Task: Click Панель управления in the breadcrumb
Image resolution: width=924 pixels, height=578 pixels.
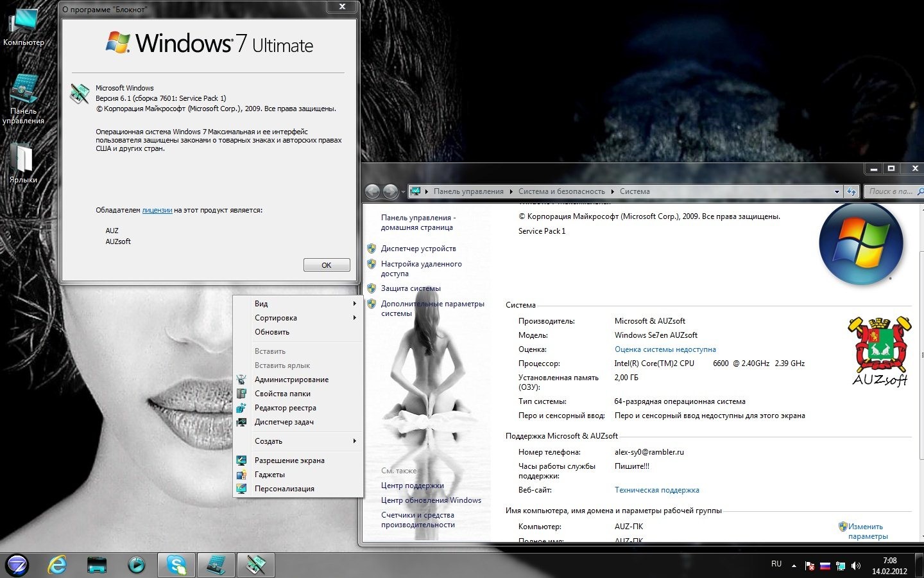Action: coord(468,191)
